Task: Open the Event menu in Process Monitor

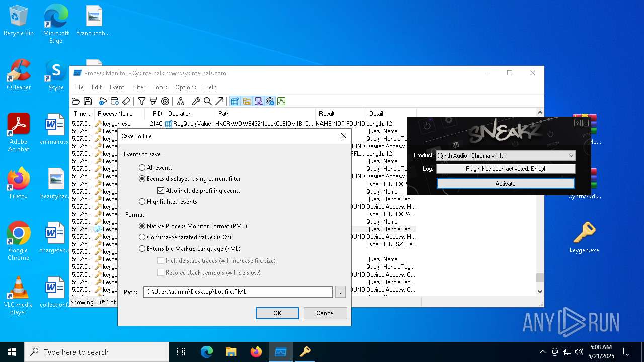Action: pyautogui.click(x=117, y=87)
